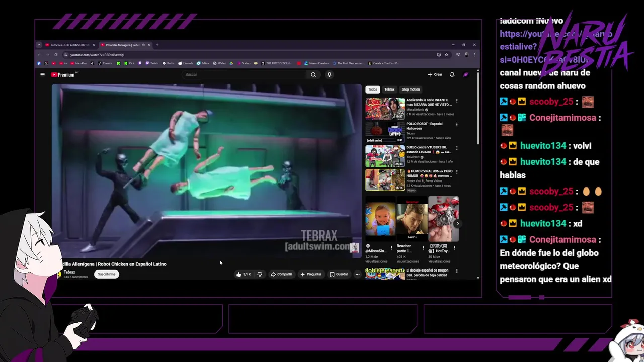Open YouTube notifications bell
644x362 pixels.
point(452,75)
